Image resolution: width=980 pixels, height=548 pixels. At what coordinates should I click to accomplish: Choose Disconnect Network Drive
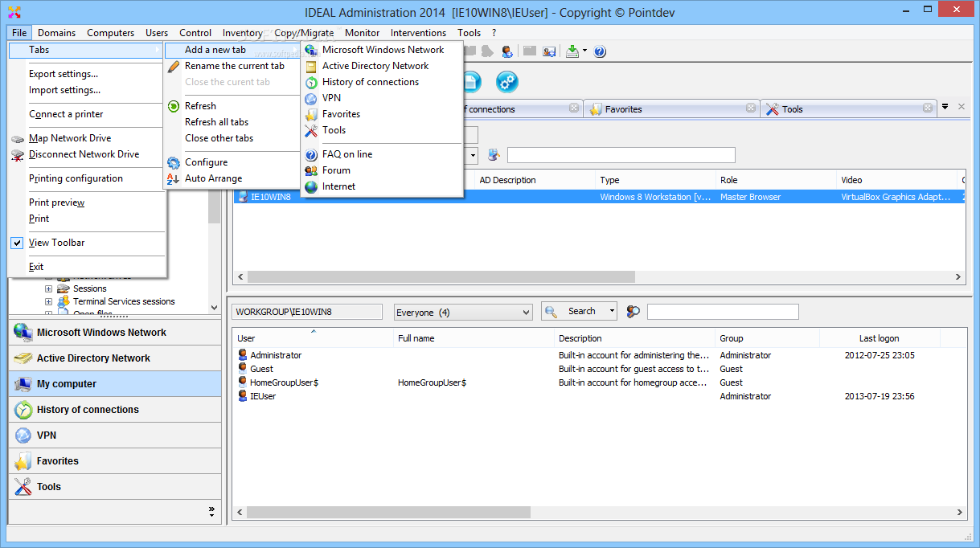84,154
